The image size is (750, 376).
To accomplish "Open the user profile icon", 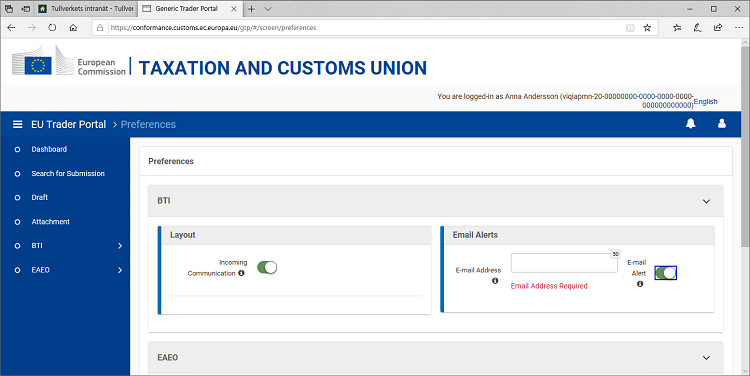I will pos(722,123).
